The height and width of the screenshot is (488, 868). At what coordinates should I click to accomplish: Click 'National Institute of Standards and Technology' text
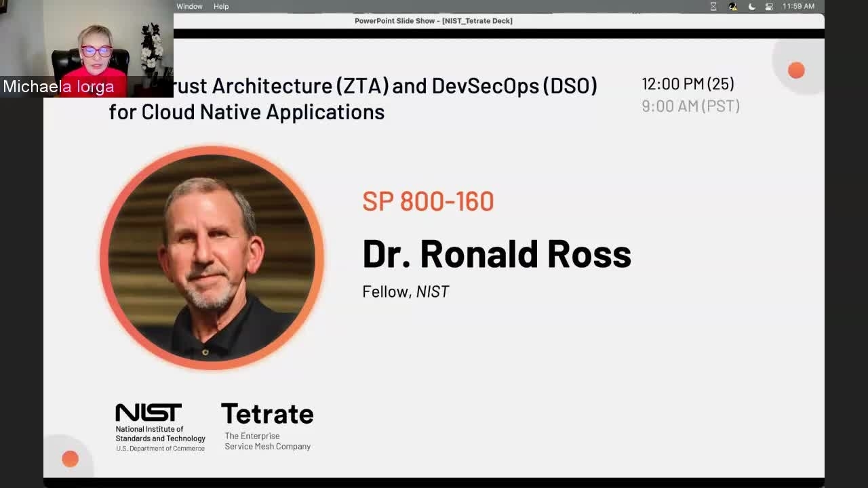coord(160,434)
